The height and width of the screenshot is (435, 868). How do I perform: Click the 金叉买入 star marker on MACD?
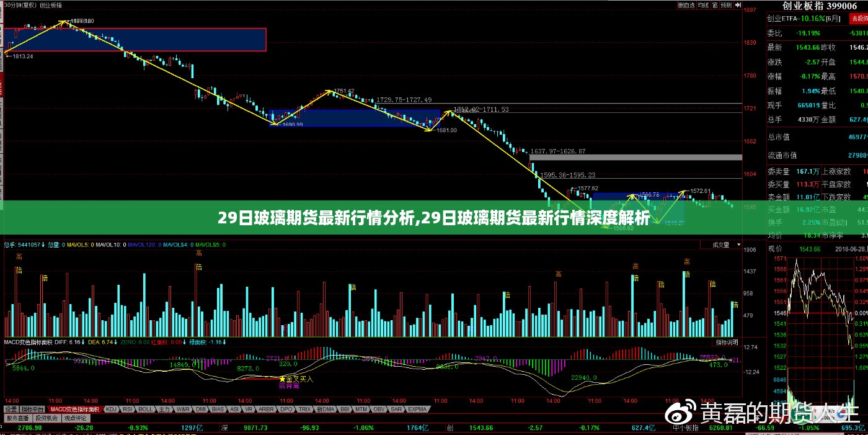[283, 379]
